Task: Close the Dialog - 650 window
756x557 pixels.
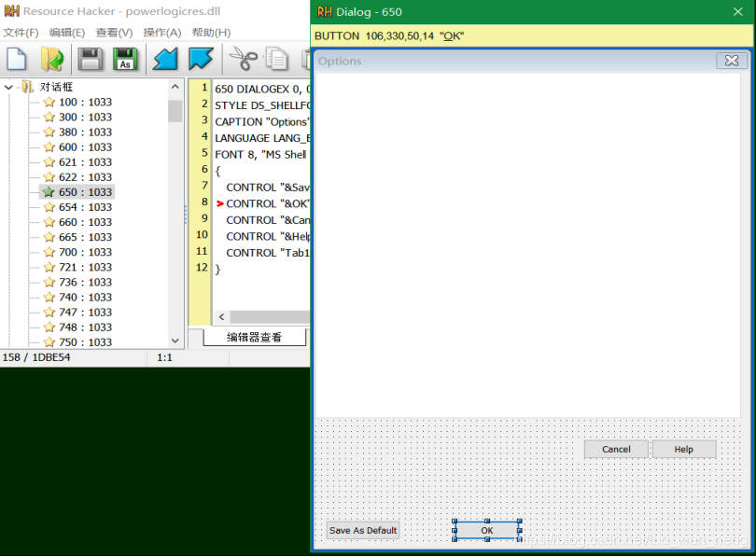Action: click(737, 11)
